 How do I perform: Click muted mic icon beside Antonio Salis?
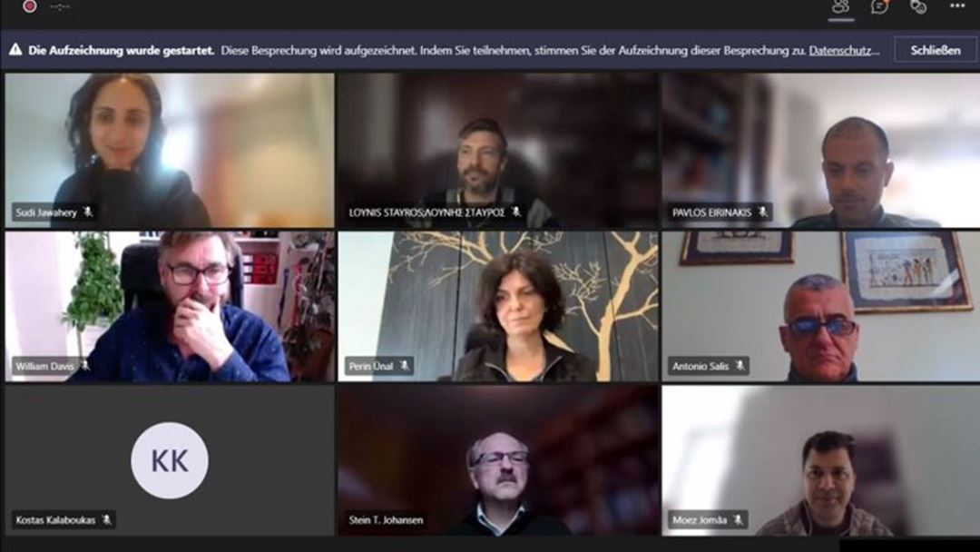(x=740, y=366)
